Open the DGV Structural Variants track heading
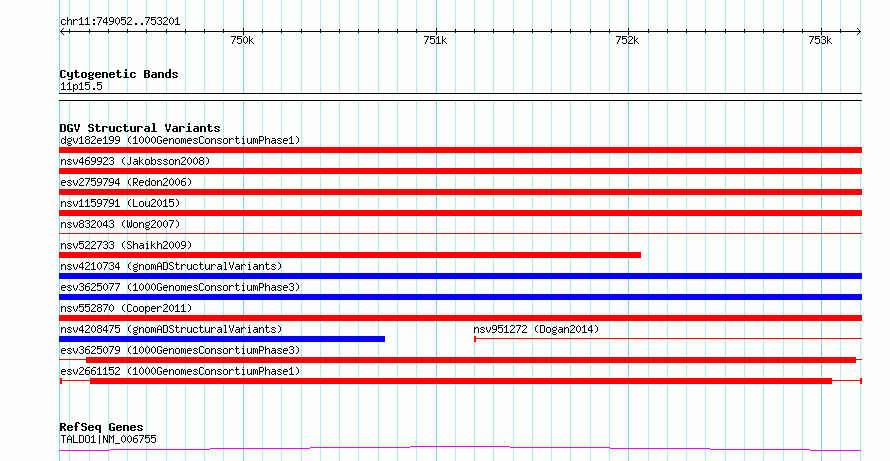 140,128
